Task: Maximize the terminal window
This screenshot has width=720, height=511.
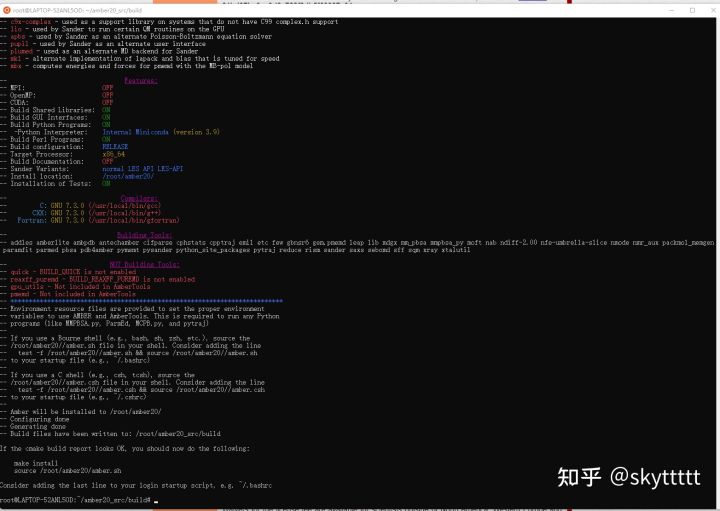Action: point(692,10)
